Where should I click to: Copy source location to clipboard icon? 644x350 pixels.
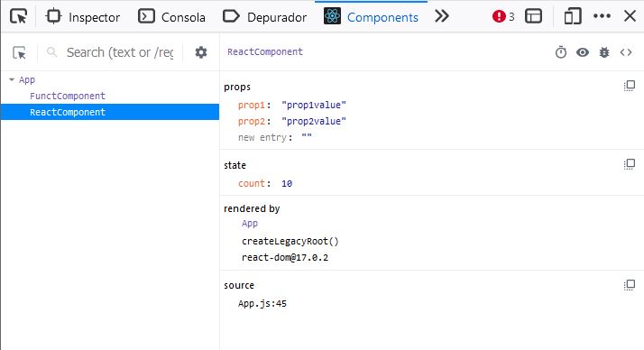[x=630, y=285]
